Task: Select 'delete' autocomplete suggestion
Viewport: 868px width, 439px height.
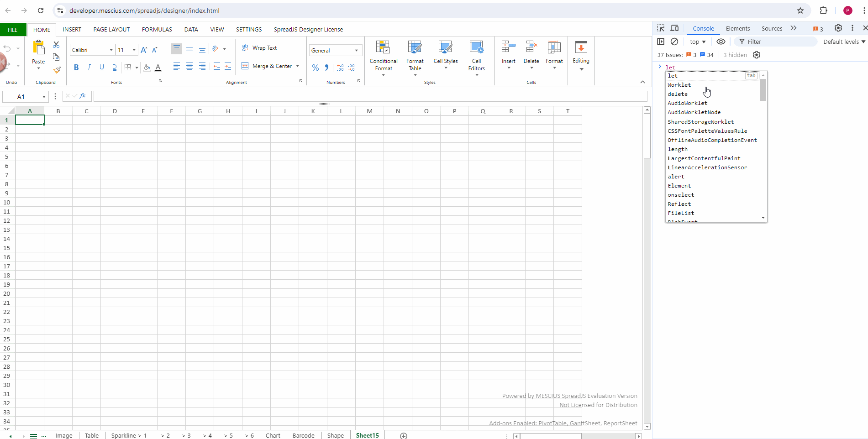Action: pyautogui.click(x=712, y=94)
